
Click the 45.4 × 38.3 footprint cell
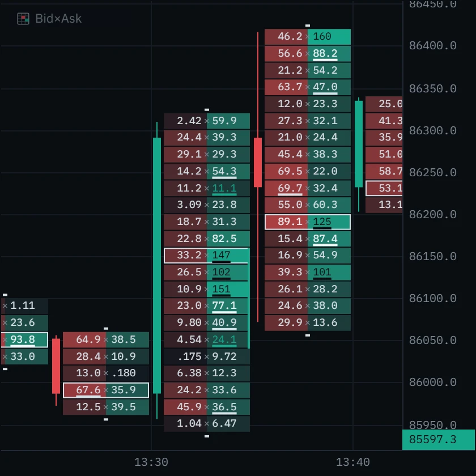[308, 154]
